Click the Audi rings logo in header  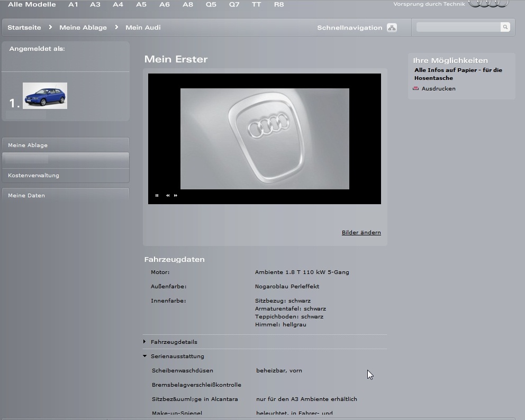tap(488, 3)
